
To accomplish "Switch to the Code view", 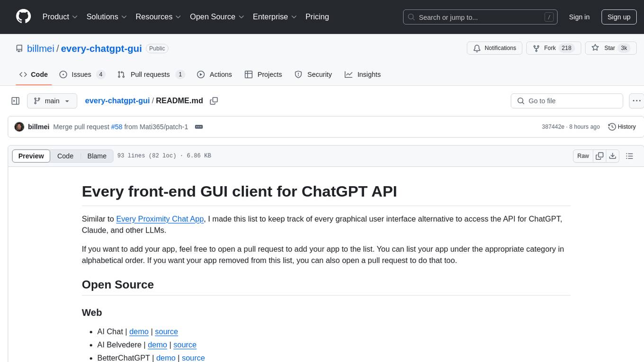I will 65,156.
